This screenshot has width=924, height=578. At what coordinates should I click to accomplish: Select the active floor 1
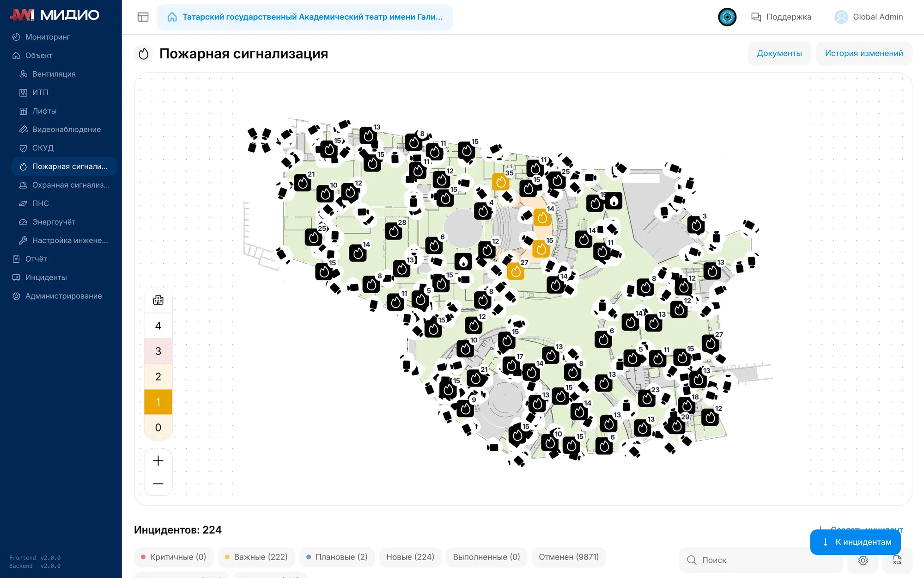(x=158, y=402)
